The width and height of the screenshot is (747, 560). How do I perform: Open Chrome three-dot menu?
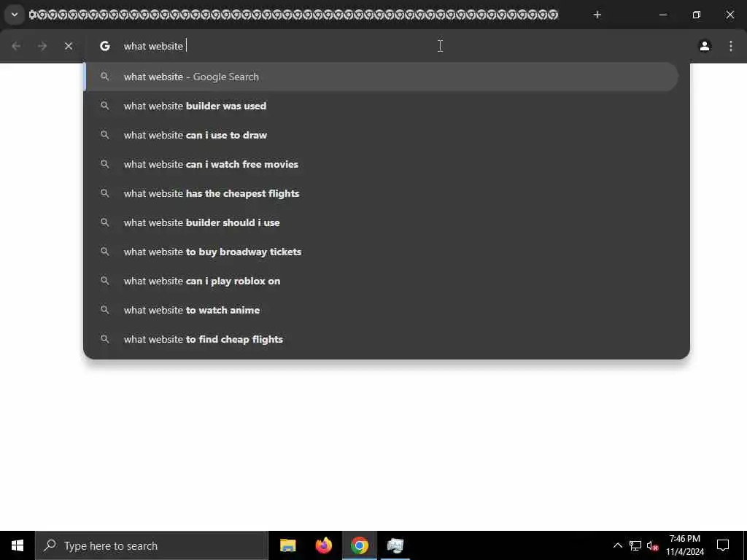tap(731, 46)
